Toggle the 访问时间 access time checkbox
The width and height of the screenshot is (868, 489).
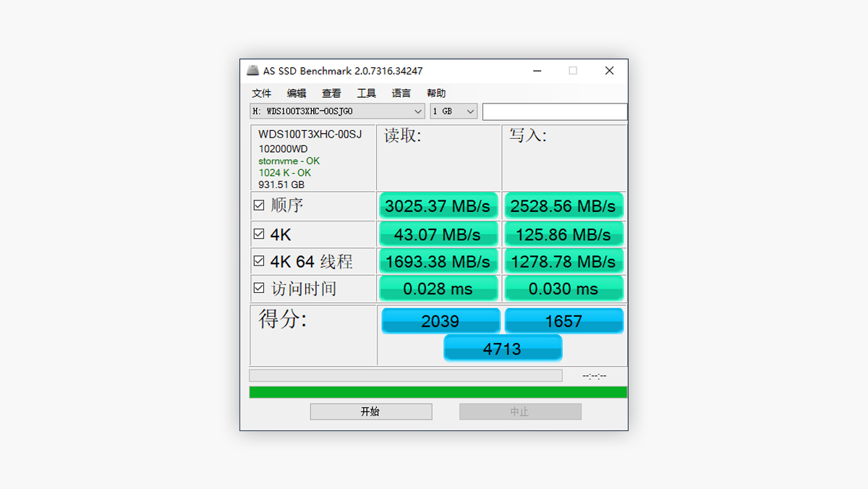[x=259, y=288]
